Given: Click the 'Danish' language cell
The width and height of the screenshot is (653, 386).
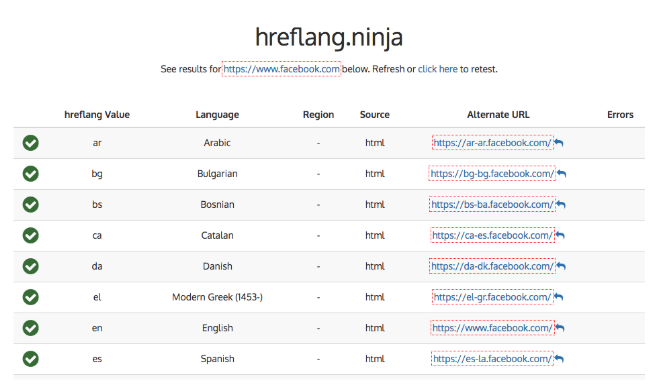Looking at the screenshot, I should pos(217,266).
